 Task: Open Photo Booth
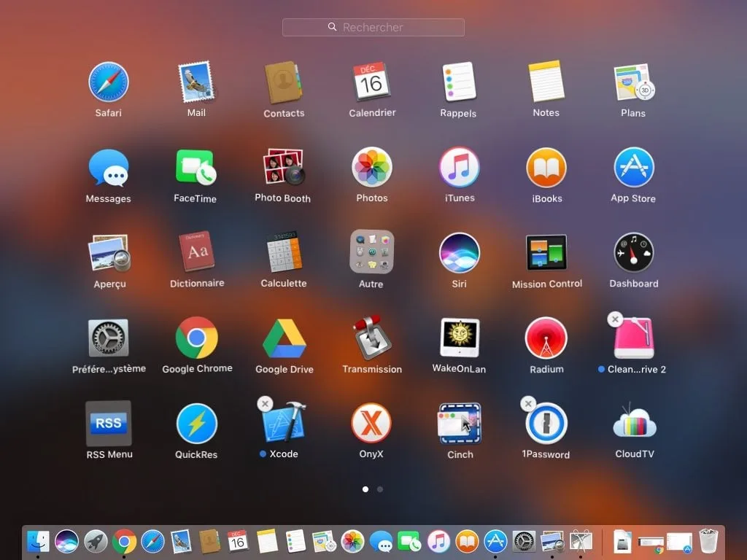[x=284, y=167]
